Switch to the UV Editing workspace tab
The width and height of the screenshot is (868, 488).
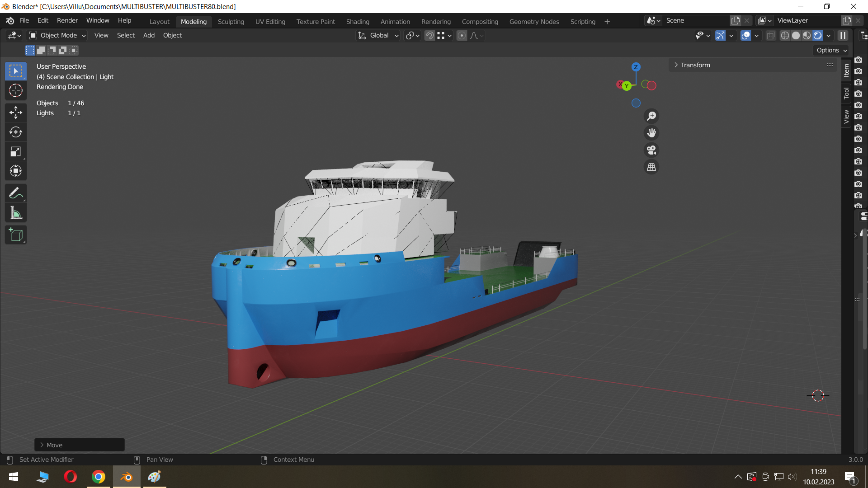(270, 22)
